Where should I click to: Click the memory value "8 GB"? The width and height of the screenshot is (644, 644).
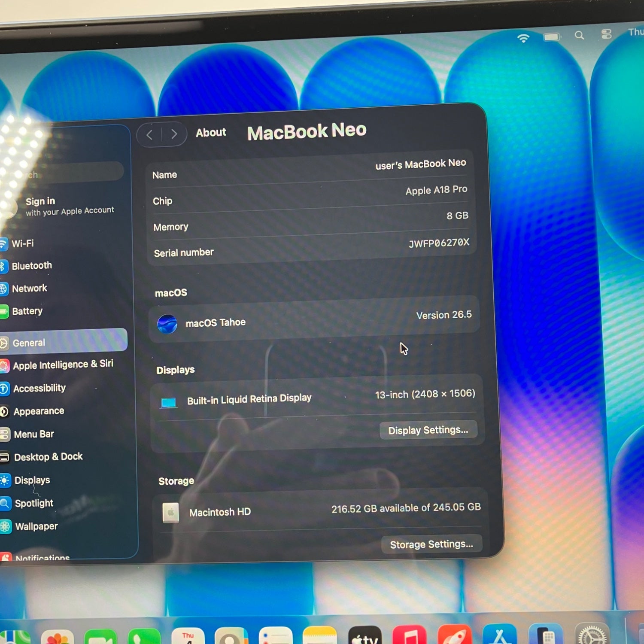point(457,216)
